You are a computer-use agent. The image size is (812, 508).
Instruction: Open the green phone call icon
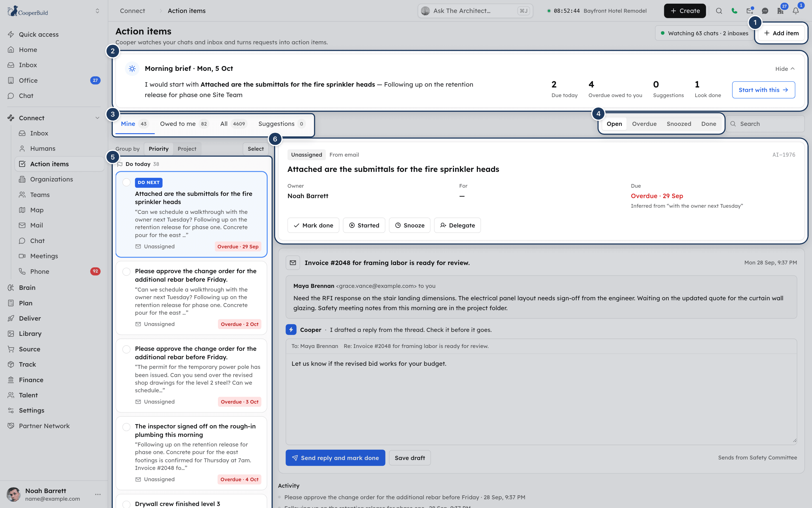(734, 11)
